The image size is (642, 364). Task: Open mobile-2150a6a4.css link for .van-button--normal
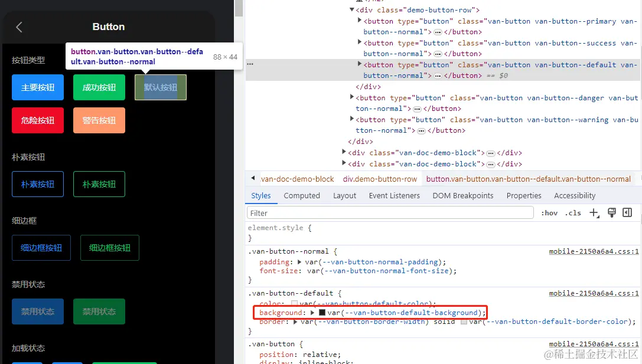pos(594,251)
